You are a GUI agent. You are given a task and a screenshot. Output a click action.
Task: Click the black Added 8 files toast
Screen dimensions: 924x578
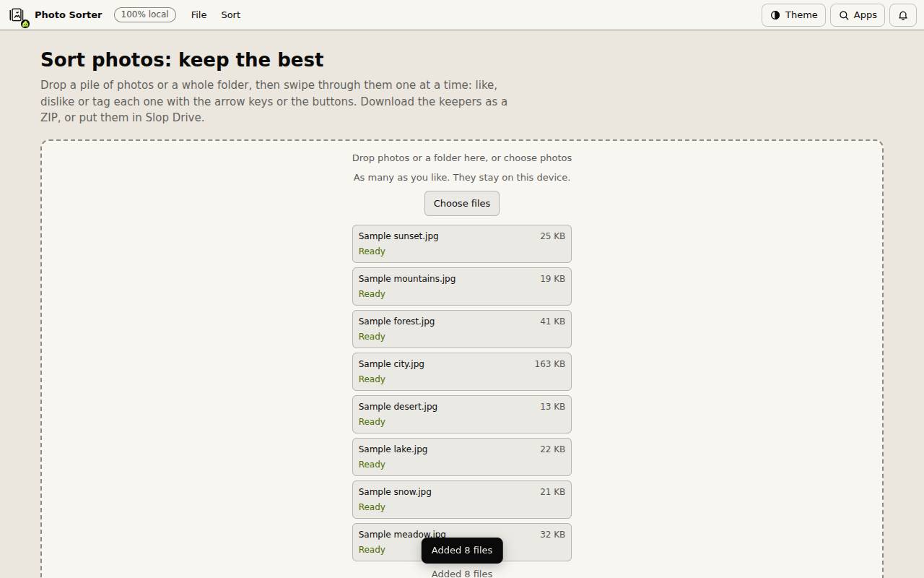tap(462, 551)
